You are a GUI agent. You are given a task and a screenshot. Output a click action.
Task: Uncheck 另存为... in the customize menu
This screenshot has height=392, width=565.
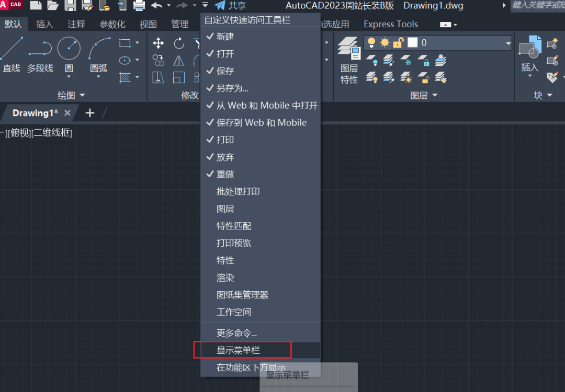261,88
